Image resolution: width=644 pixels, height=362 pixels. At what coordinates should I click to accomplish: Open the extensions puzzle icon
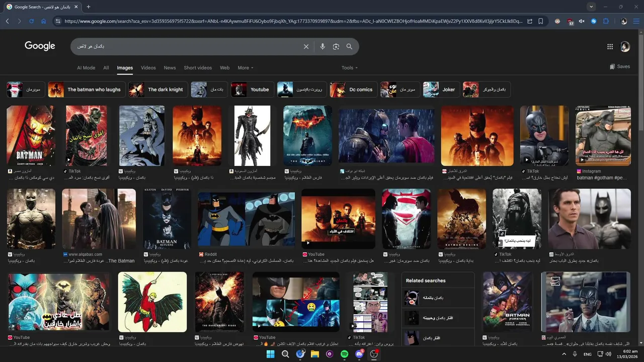pyautogui.click(x=606, y=21)
